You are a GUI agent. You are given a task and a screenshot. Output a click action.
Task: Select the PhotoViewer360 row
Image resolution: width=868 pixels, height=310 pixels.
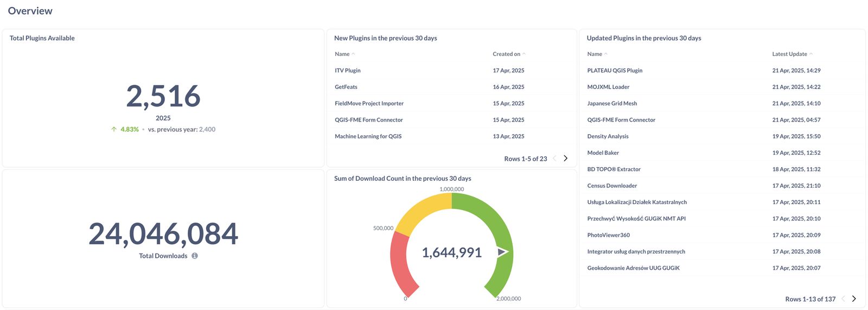[x=722, y=235]
